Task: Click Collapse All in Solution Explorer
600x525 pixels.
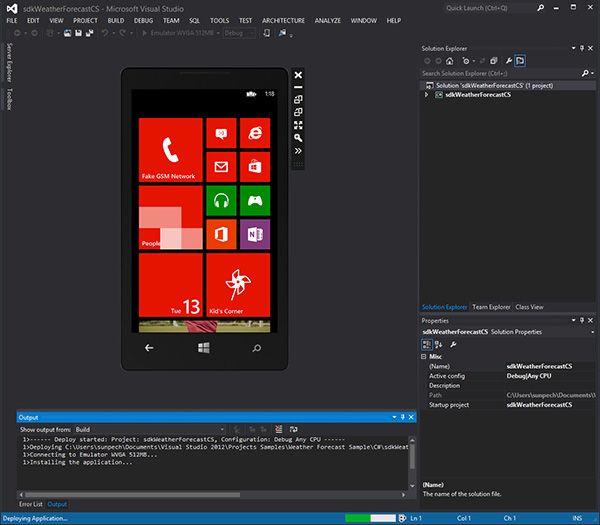Action: (x=494, y=61)
